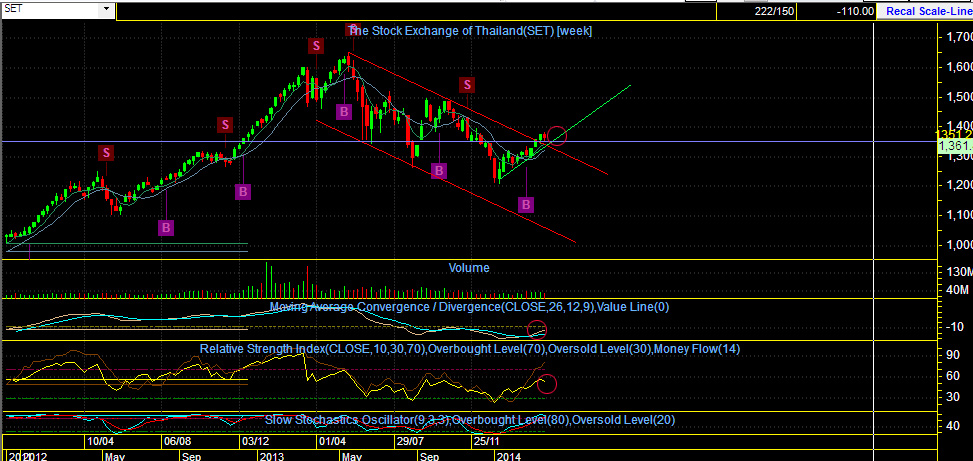The image size is (973, 461).
Task: Click the -10 MACD axis label
Action: tap(956, 327)
